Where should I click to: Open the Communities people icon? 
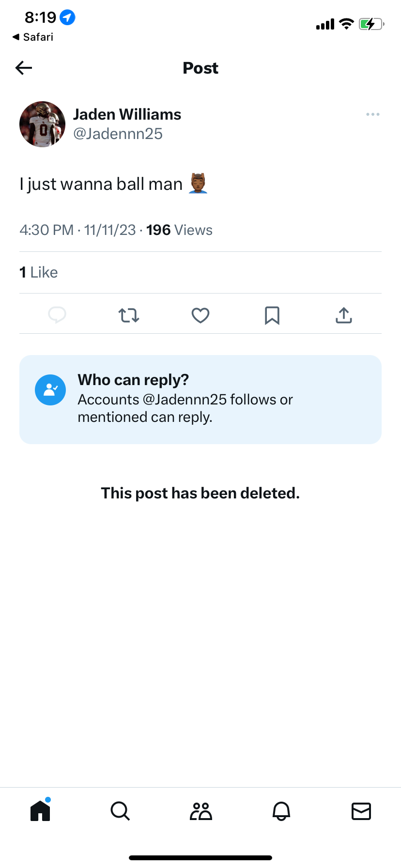pyautogui.click(x=200, y=811)
